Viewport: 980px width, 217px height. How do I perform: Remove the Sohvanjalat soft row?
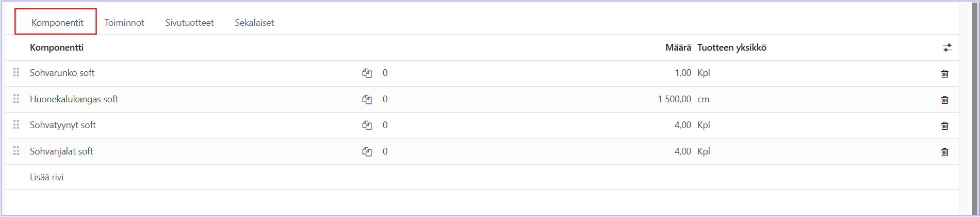[944, 152]
